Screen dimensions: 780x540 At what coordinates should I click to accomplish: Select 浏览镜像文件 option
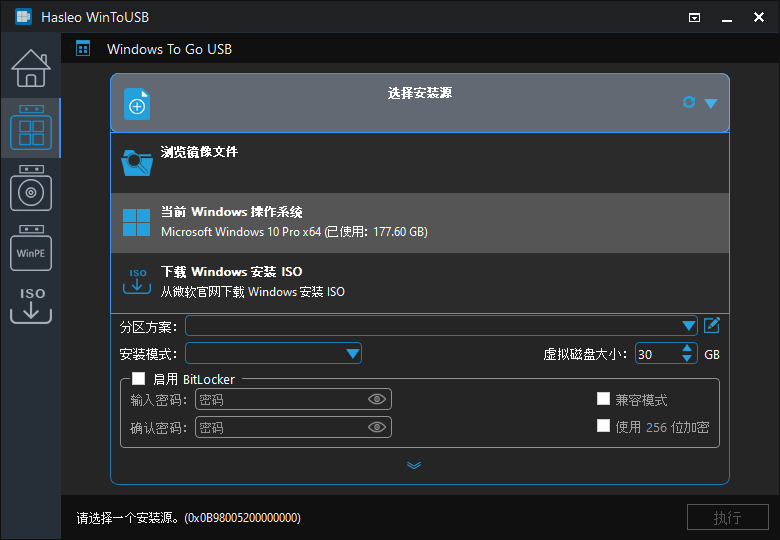pyautogui.click(x=420, y=163)
